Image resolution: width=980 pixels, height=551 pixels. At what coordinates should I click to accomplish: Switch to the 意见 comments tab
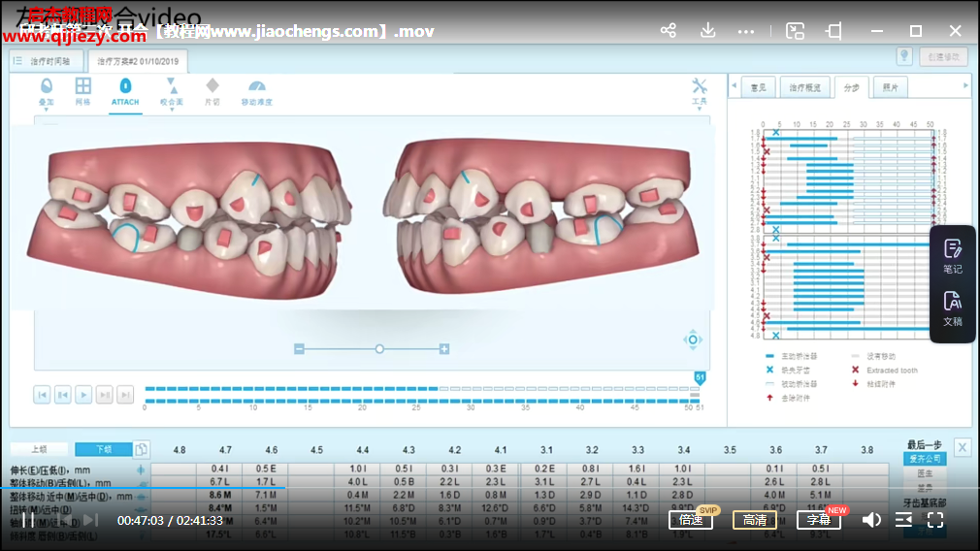point(758,87)
